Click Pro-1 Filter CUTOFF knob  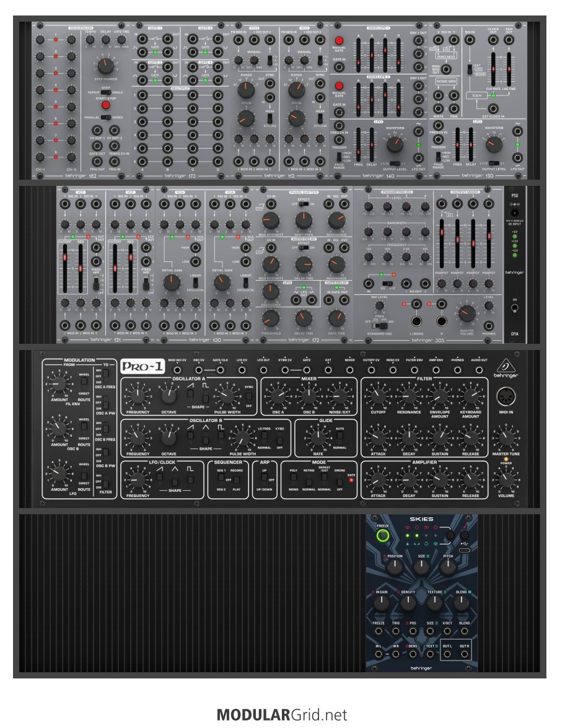378,397
